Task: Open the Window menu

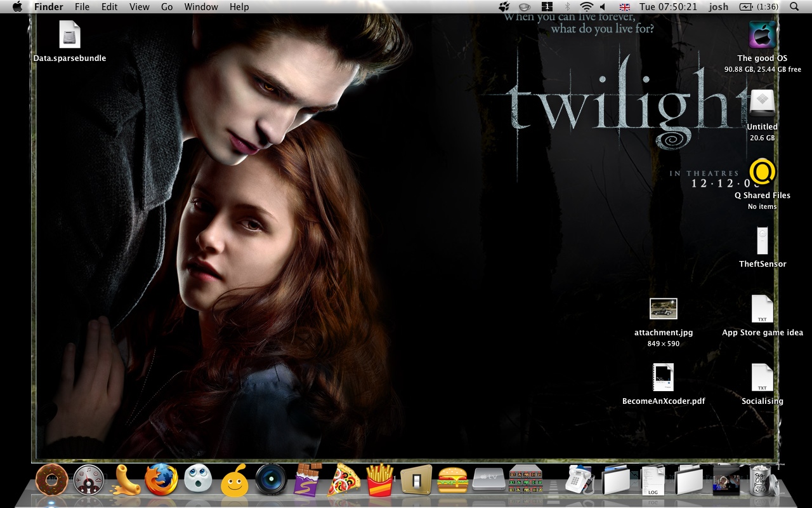Action: pos(201,7)
